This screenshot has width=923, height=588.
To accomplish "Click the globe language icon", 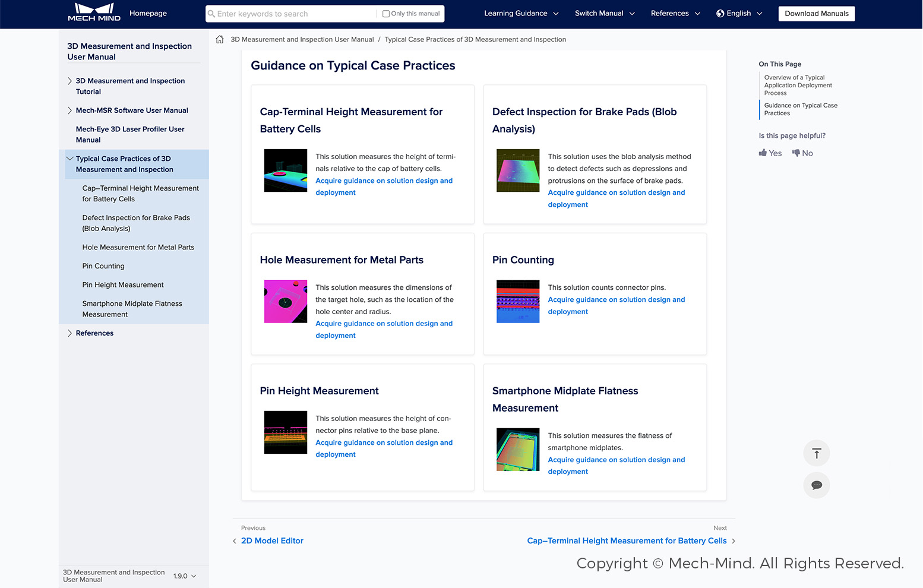I will click(x=720, y=13).
